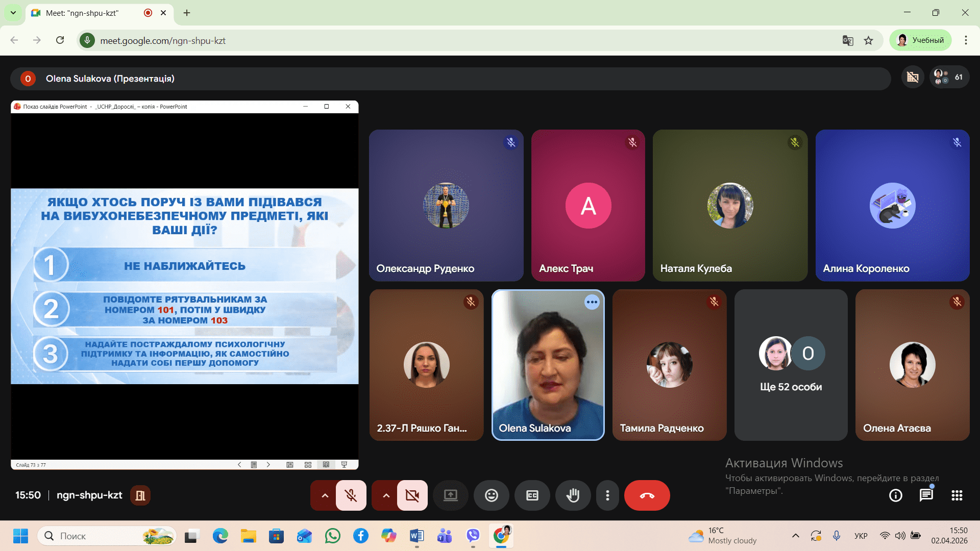Open emoji reactions panel
The height and width of the screenshot is (551, 980).
click(x=491, y=495)
